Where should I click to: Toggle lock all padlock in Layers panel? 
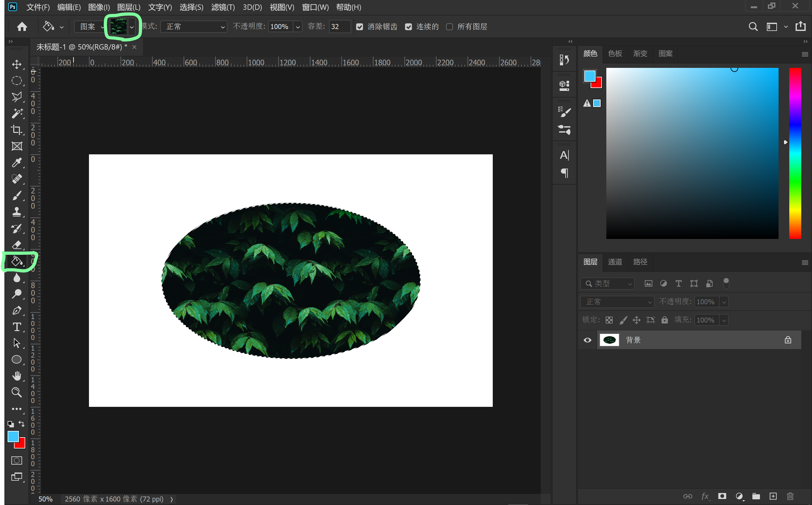(664, 320)
